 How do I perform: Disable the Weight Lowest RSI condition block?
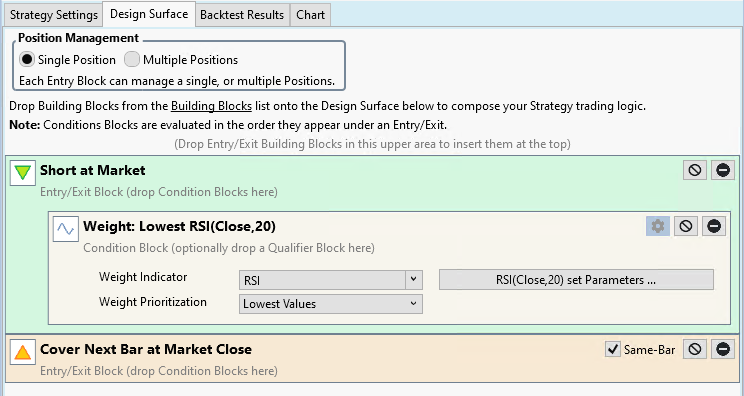coord(686,226)
